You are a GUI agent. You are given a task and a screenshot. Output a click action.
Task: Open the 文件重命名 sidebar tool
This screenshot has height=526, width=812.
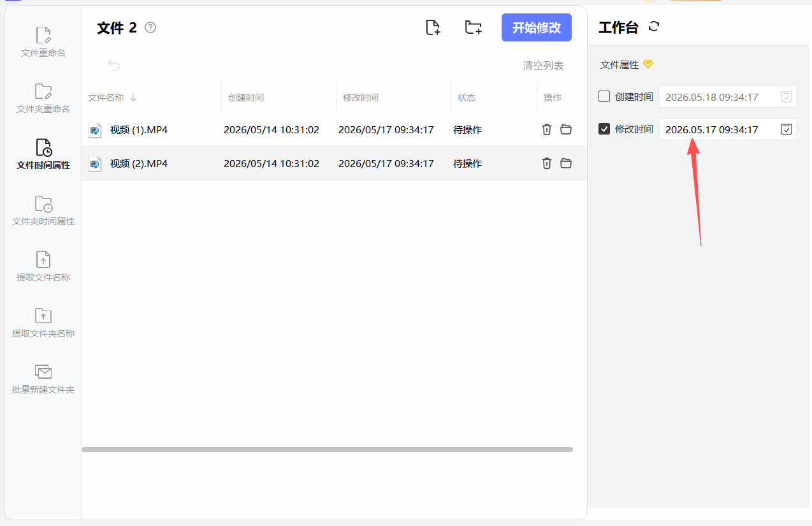(x=43, y=43)
